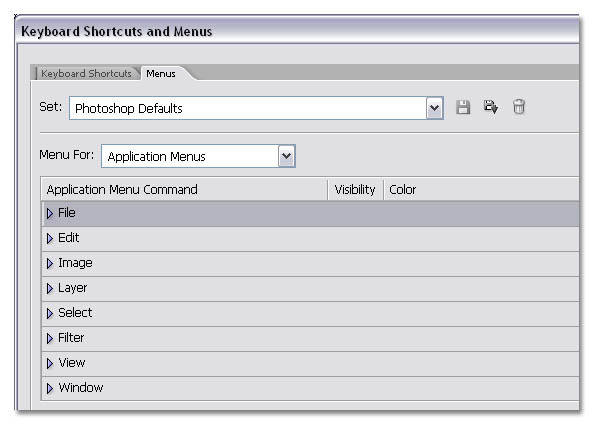Switch to the Keyboard Shortcuts tab
The height and width of the screenshot is (424, 593).
tap(86, 73)
